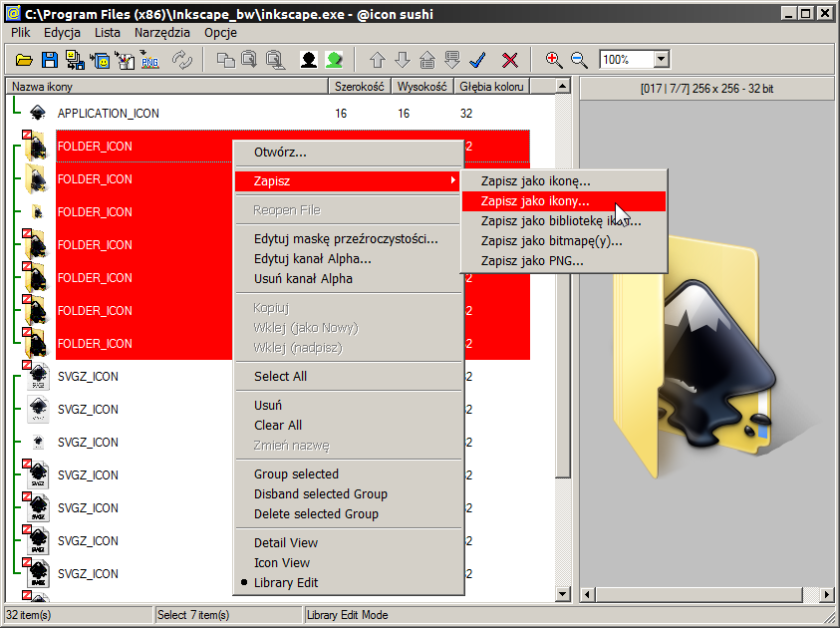The width and height of the screenshot is (840, 628).
Task: Choose Otwórz... in the context menu
Action: pyautogui.click(x=349, y=153)
